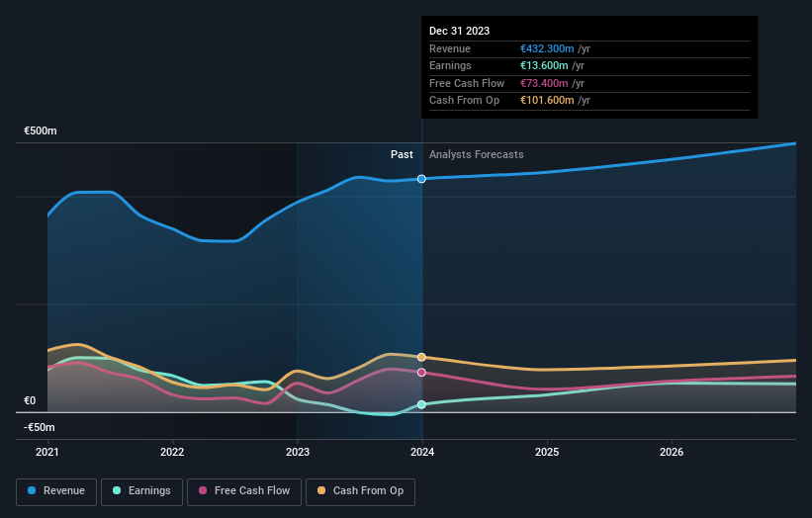Click the 2022 x-axis label
The image size is (812, 518).
click(172, 452)
